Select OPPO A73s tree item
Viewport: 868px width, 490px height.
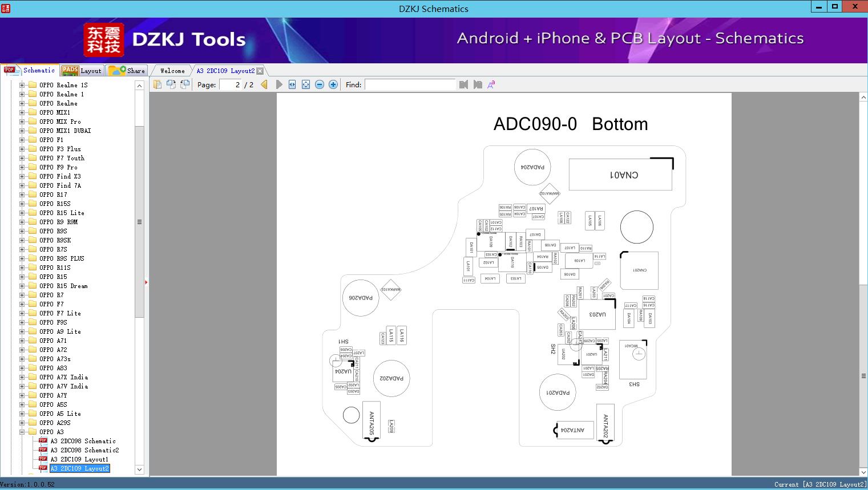coord(55,359)
